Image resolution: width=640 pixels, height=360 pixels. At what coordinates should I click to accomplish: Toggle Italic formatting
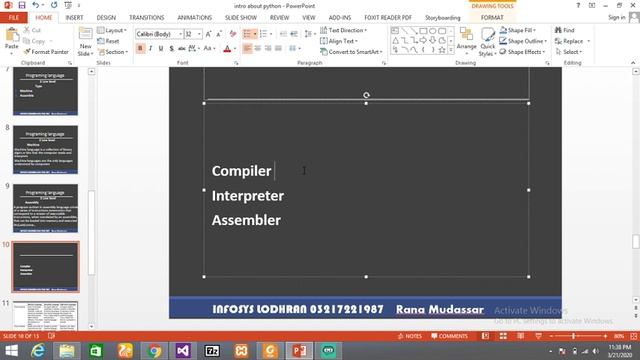coord(151,49)
